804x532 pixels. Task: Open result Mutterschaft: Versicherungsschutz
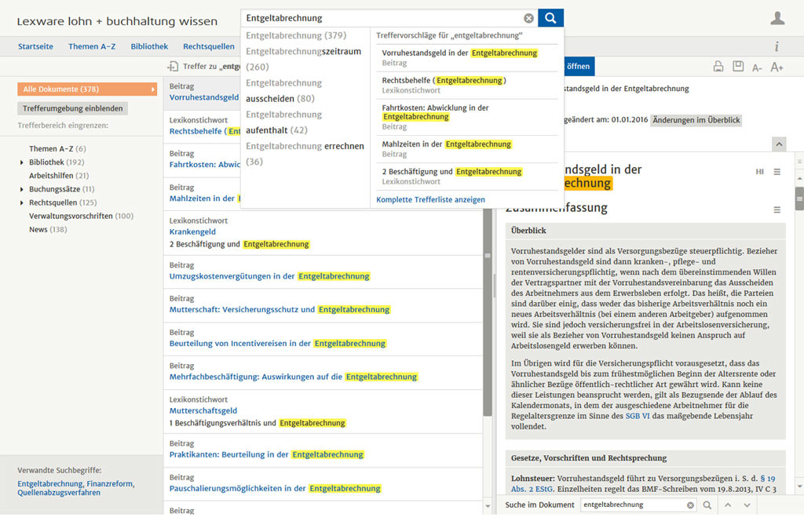[280, 310]
